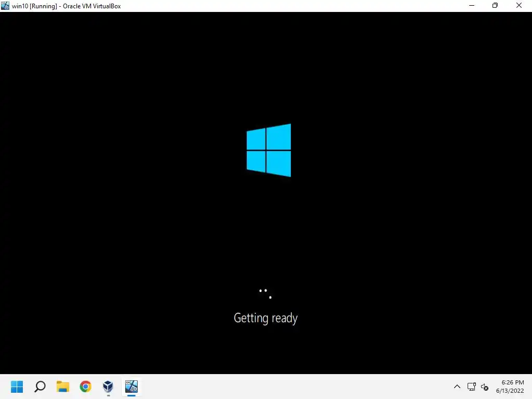The width and height of the screenshot is (532, 399).
Task: Click the VirtualBox window title icon
Action: [x=5, y=5]
